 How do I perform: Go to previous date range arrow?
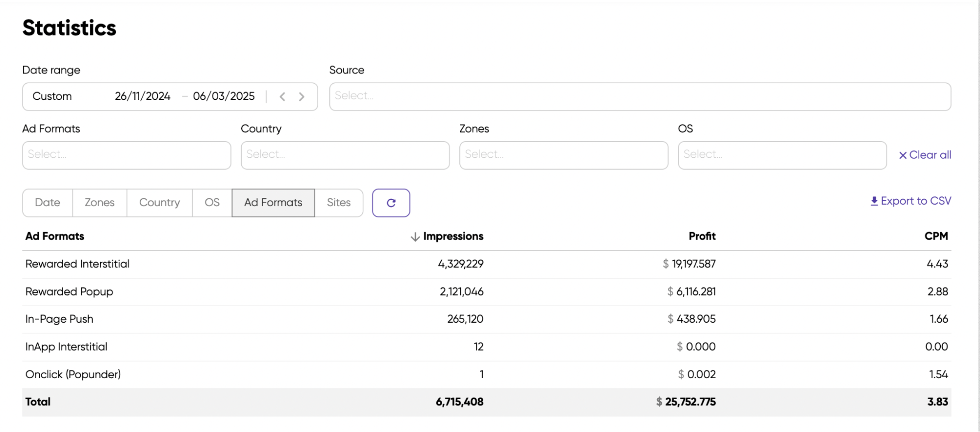(x=282, y=96)
